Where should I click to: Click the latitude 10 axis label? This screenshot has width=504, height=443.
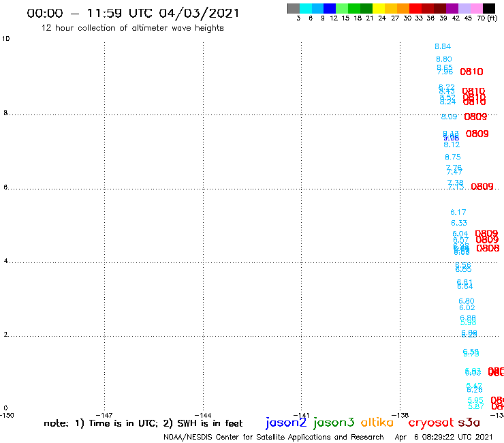6,39
